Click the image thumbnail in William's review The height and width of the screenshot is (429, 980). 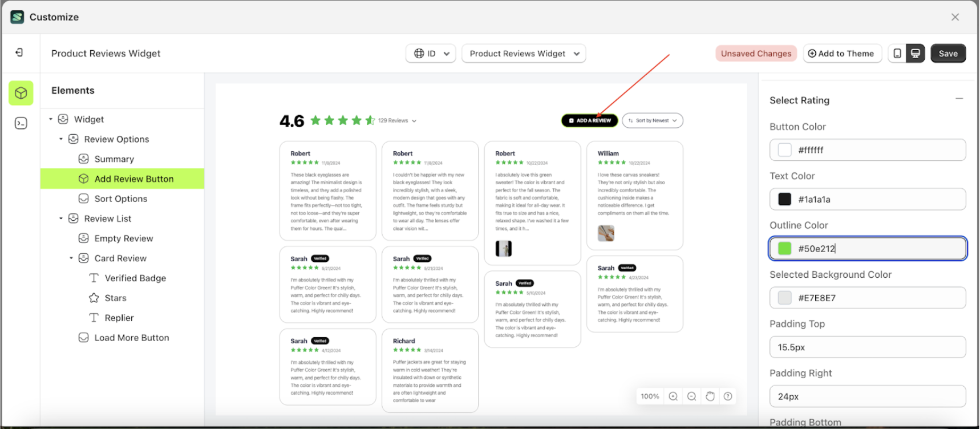click(606, 233)
